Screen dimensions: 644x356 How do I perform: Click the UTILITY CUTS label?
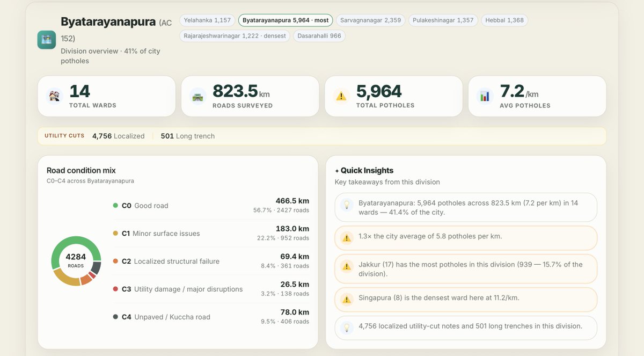tap(64, 136)
